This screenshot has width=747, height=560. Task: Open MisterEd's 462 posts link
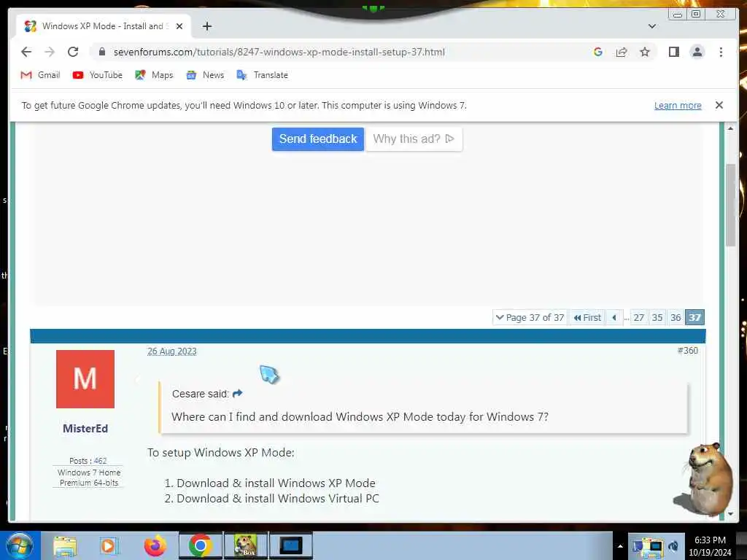point(100,461)
